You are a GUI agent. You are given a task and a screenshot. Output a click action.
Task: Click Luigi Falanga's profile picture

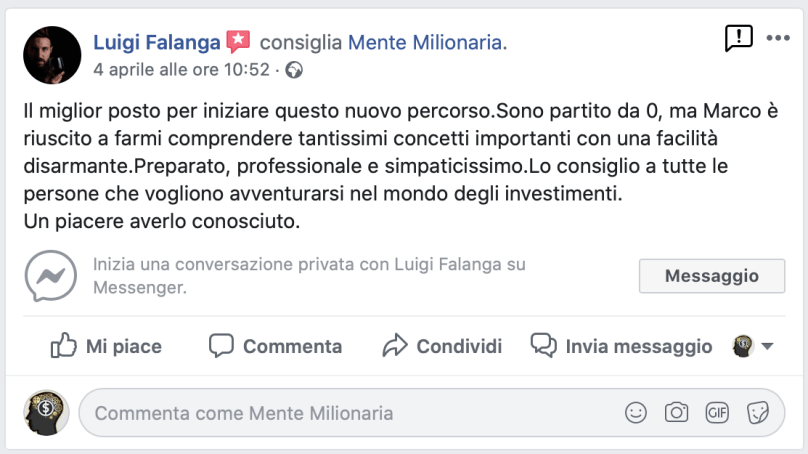click(x=52, y=55)
